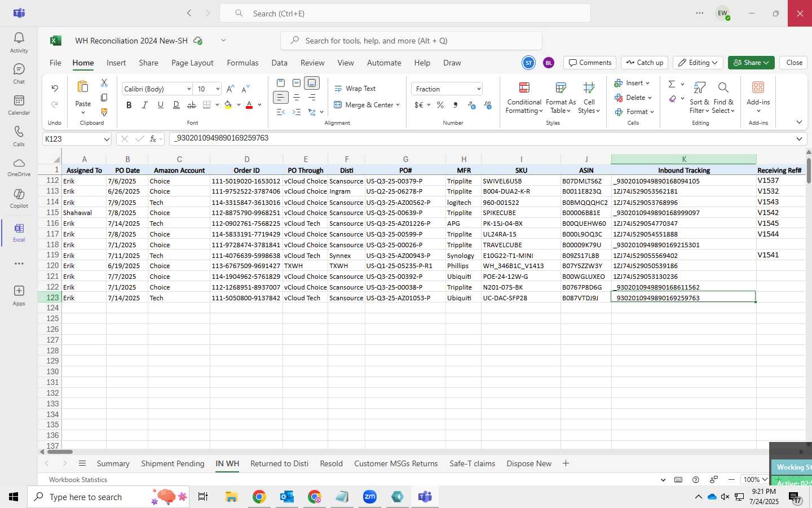Toggle Center horizontal alignment
The height and width of the screenshot is (508, 812).
click(x=297, y=98)
